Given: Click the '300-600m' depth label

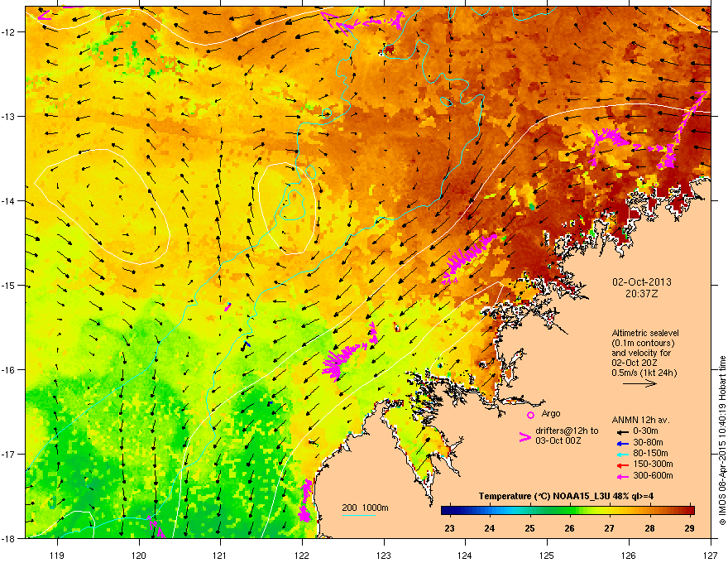Looking at the screenshot, I should pyautogui.click(x=653, y=476).
